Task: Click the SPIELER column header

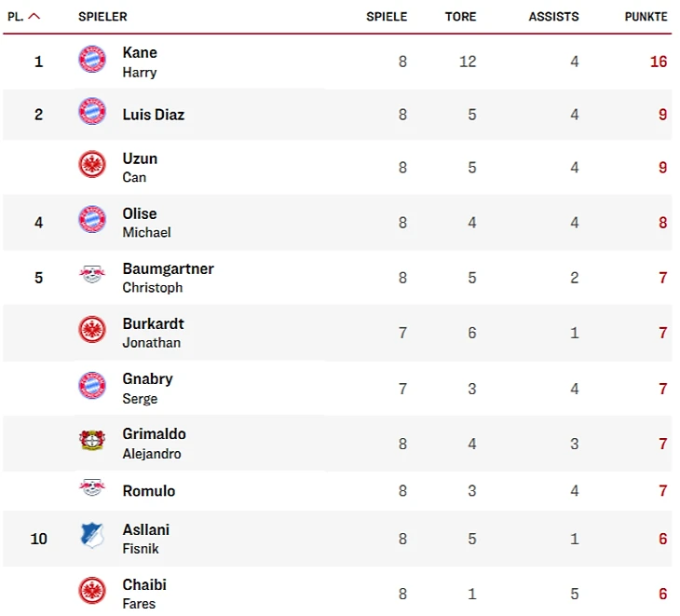Action: tap(102, 17)
